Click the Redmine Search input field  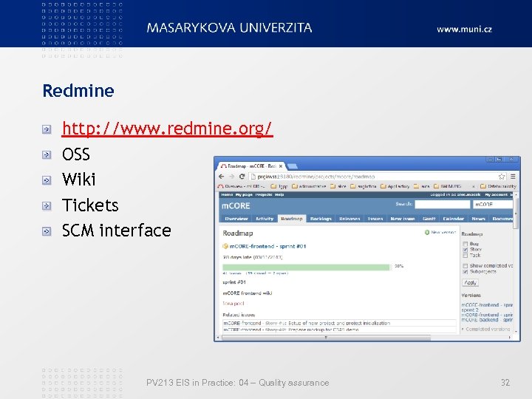pos(443,204)
